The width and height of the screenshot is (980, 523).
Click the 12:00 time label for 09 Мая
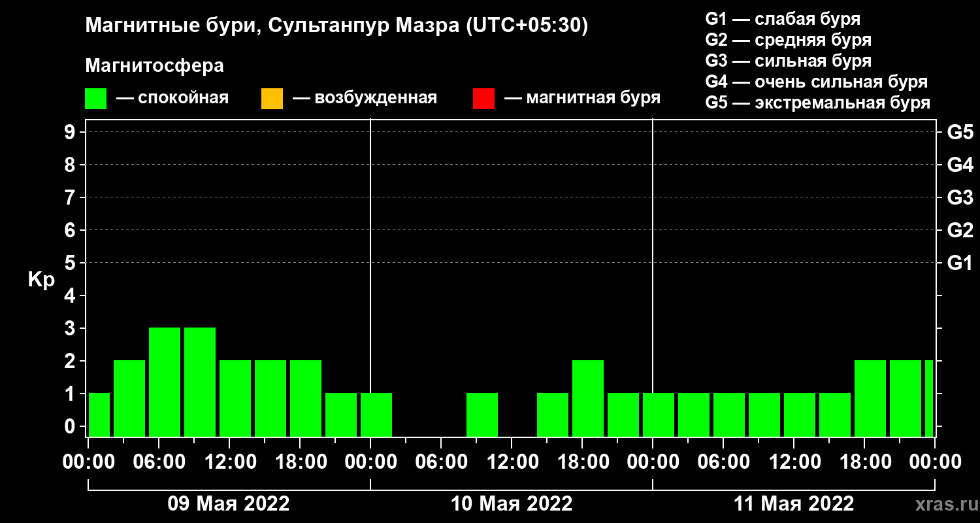pyautogui.click(x=229, y=462)
